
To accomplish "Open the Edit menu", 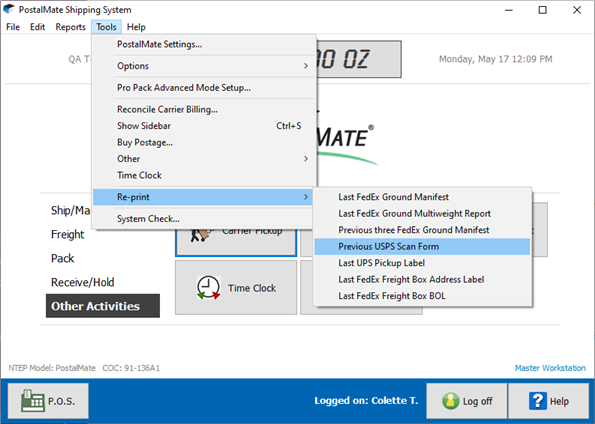I will pos(38,27).
